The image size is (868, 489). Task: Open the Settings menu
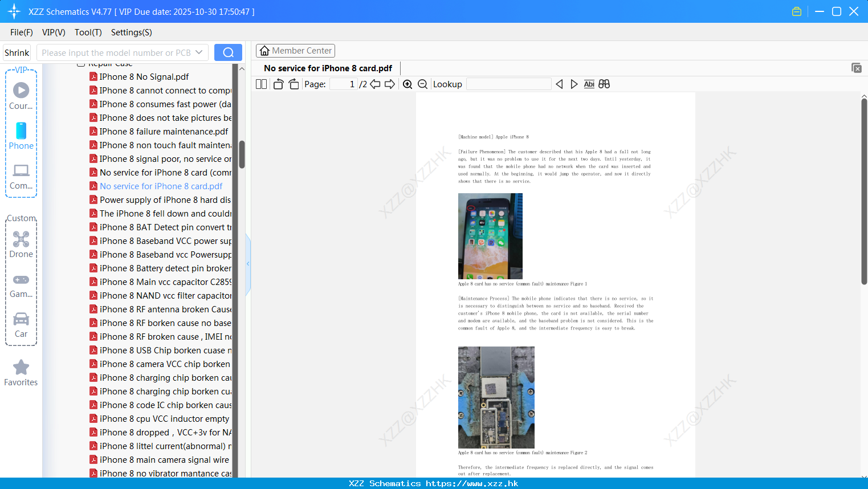[132, 32]
